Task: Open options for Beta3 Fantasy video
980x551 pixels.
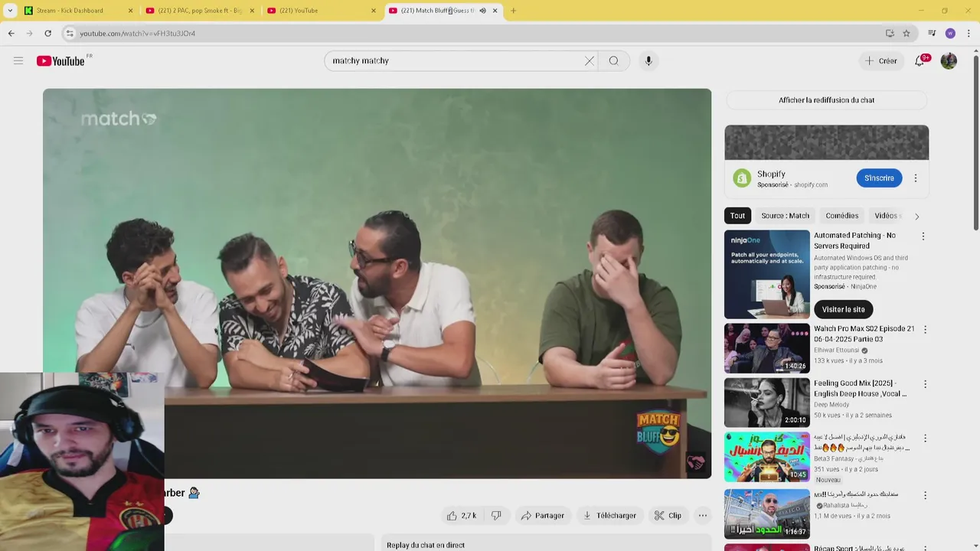Action: tap(925, 439)
